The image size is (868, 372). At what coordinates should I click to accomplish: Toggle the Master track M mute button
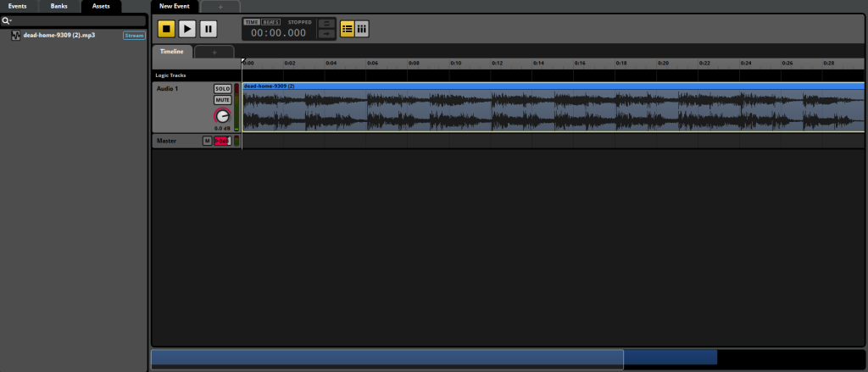(x=207, y=141)
